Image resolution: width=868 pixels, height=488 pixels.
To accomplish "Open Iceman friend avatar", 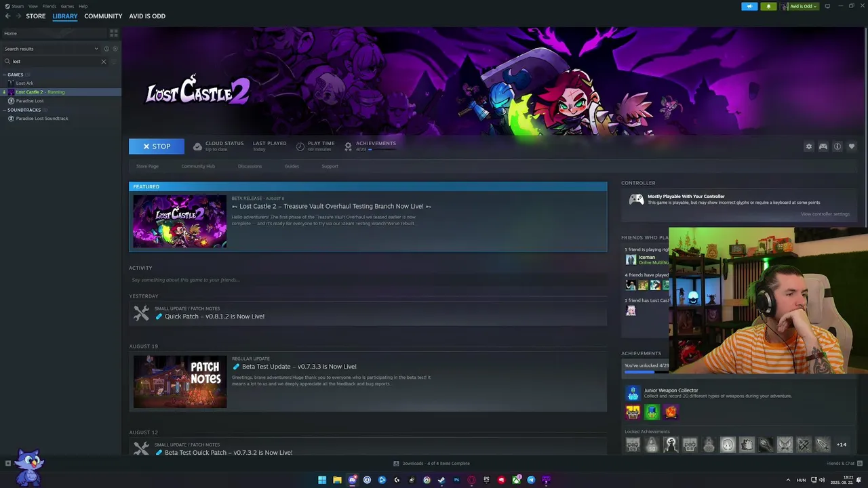I will point(631,260).
